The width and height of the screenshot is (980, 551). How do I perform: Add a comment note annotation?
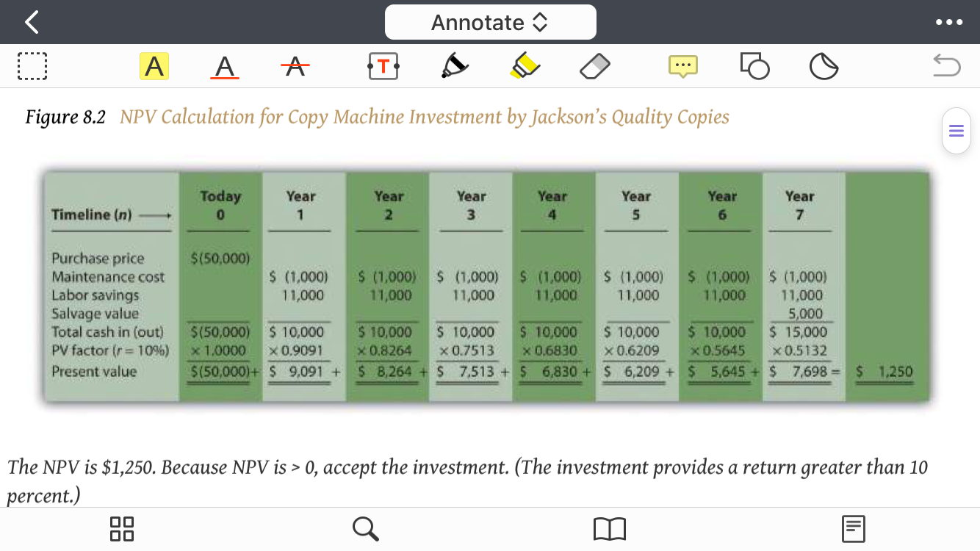coord(682,65)
